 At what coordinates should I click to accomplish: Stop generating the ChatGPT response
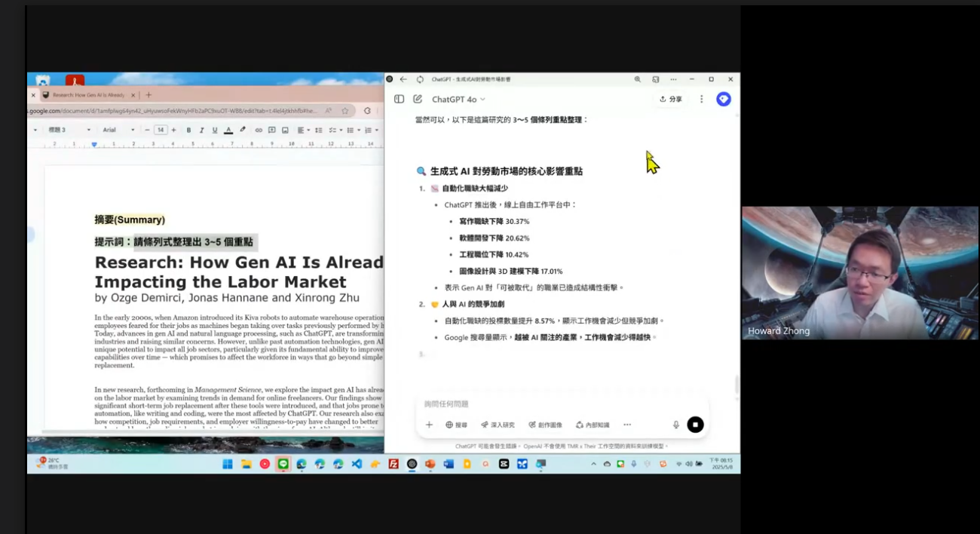[695, 425]
